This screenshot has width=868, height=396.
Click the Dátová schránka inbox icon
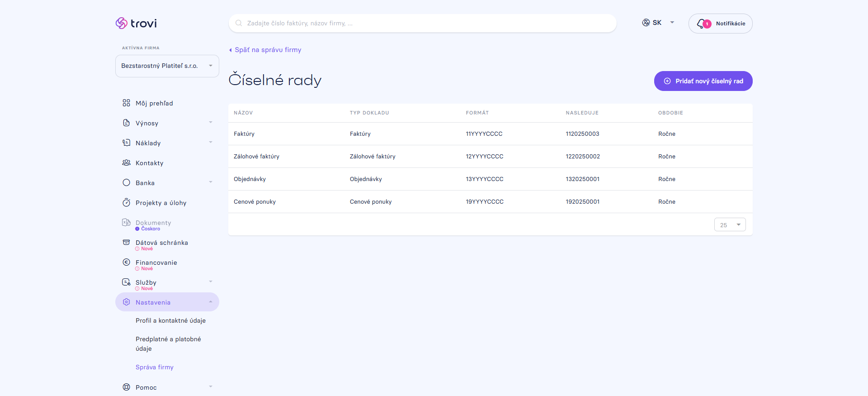click(126, 243)
